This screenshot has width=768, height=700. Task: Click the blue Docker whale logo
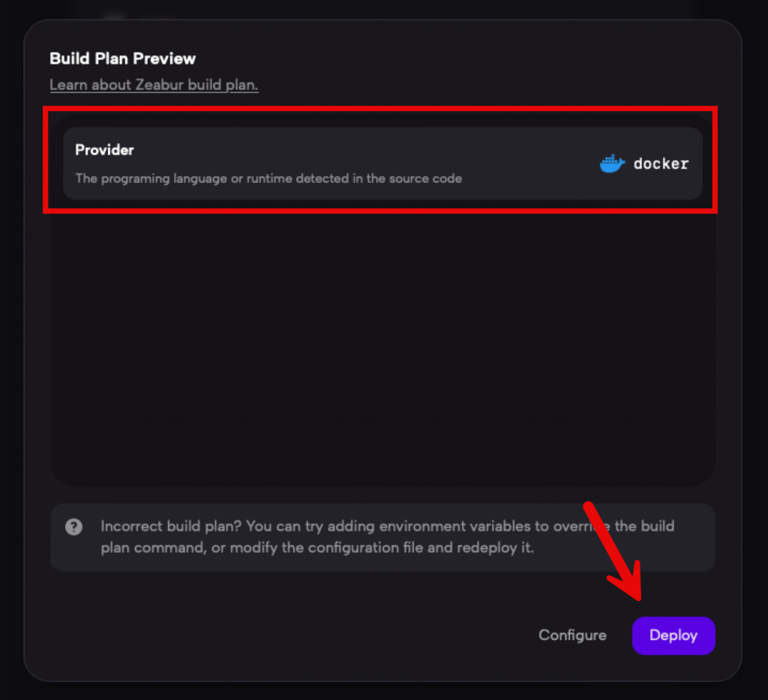point(612,163)
